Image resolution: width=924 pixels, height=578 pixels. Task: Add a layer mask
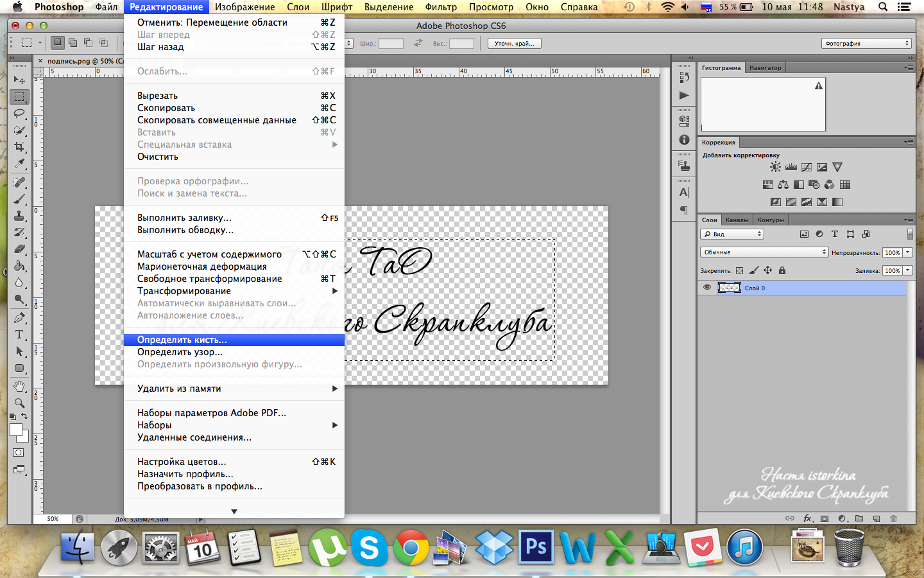(x=825, y=518)
